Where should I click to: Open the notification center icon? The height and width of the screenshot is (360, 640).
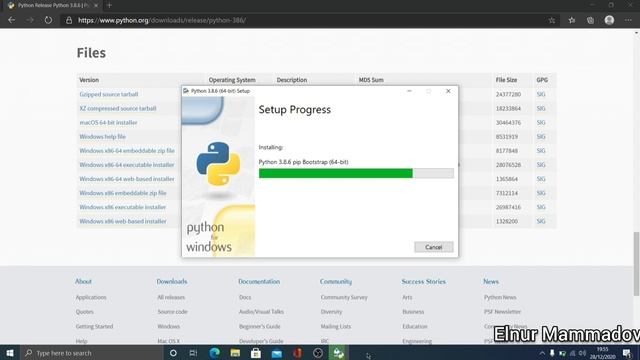click(x=627, y=353)
